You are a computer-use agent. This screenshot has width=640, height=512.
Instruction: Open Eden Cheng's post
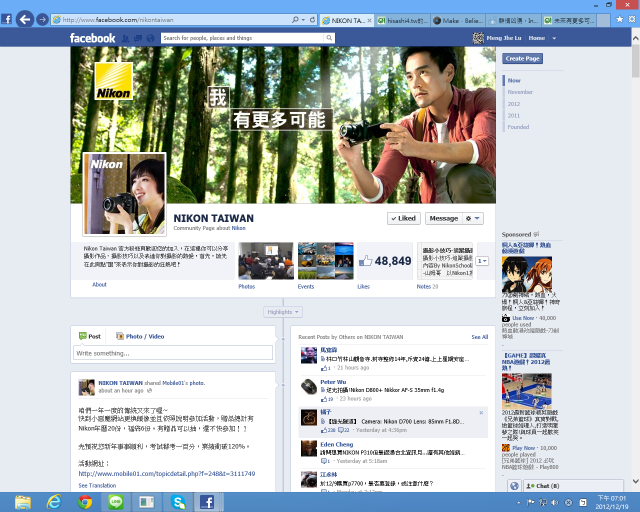[x=393, y=452]
